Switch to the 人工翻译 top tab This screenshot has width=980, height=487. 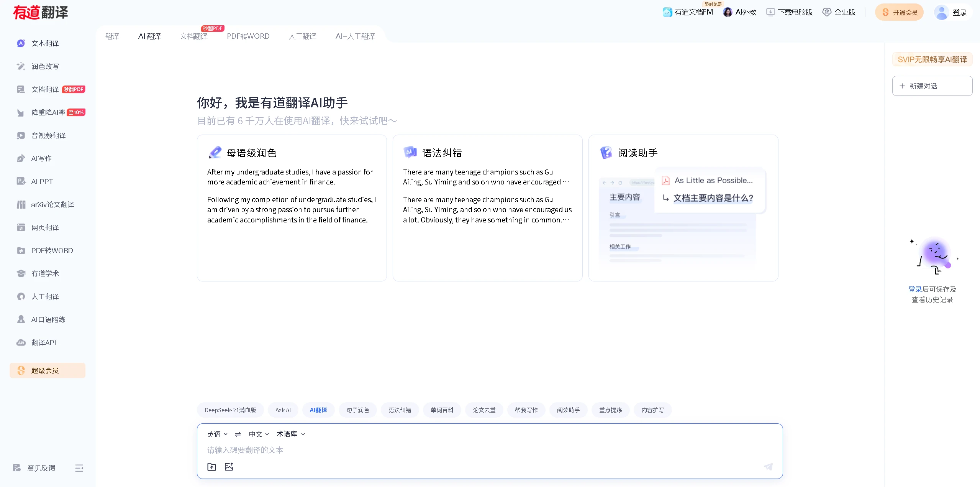(x=303, y=36)
